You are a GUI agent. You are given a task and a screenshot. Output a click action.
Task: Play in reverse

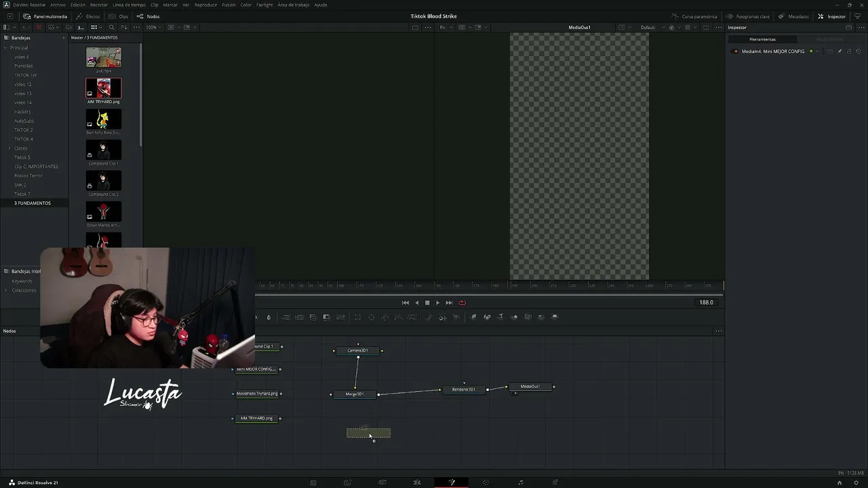tap(416, 303)
